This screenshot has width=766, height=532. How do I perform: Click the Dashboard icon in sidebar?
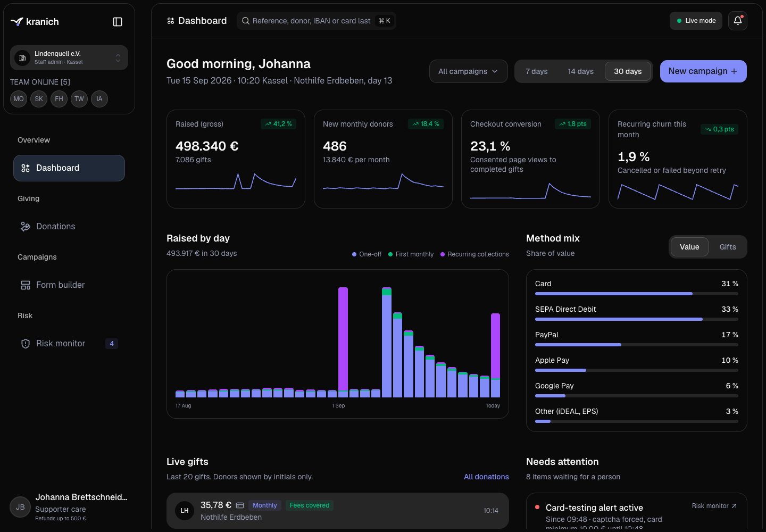(x=26, y=168)
